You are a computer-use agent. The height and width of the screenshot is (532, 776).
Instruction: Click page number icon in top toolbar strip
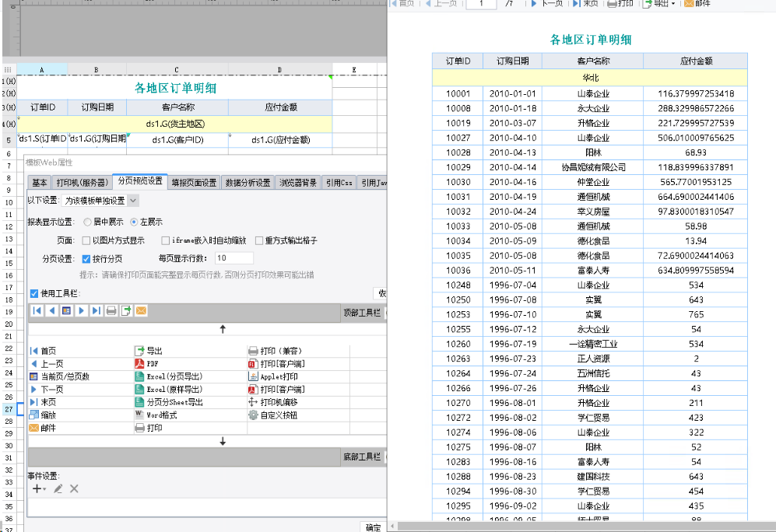pyautogui.click(x=66, y=310)
